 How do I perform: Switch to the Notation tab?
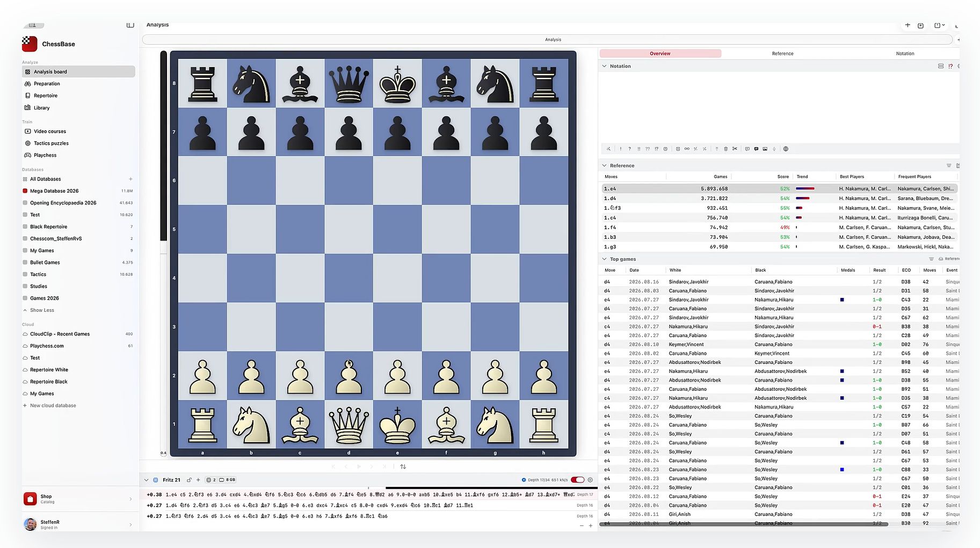[x=905, y=54]
